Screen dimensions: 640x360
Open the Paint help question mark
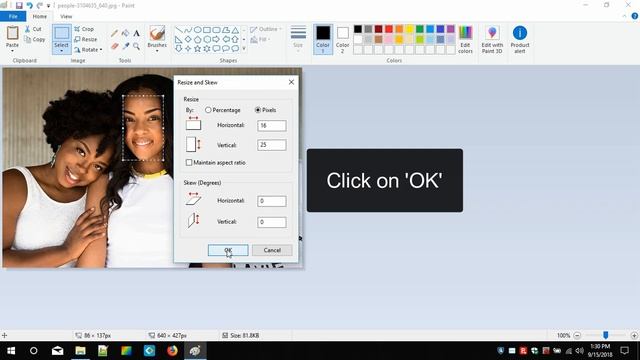[635, 16]
